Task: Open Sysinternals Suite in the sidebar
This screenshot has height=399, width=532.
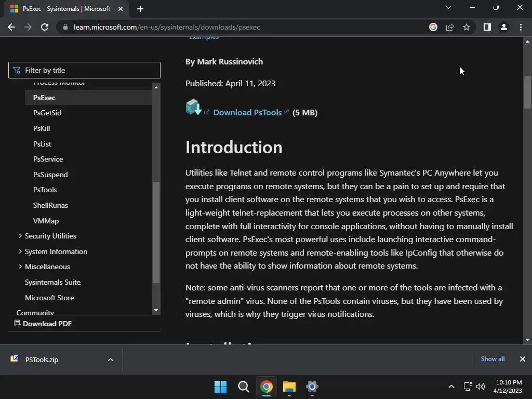Action: [x=52, y=282]
